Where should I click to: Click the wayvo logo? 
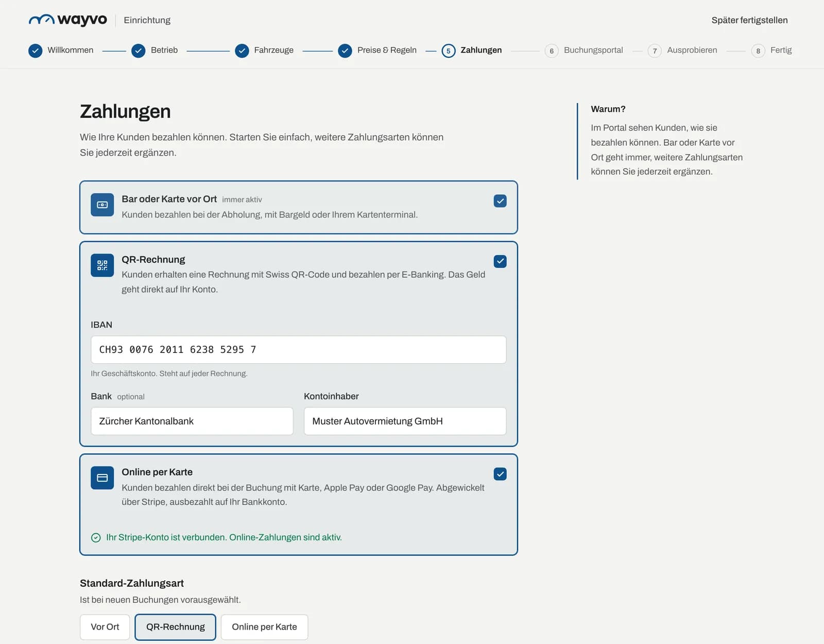[67, 20]
